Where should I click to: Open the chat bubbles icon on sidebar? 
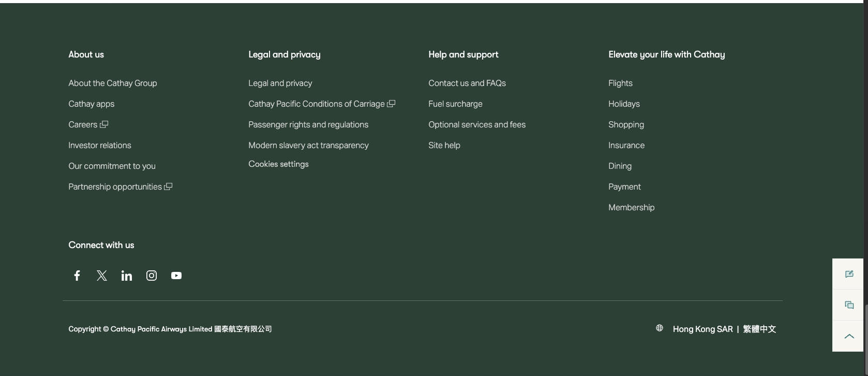click(x=849, y=305)
